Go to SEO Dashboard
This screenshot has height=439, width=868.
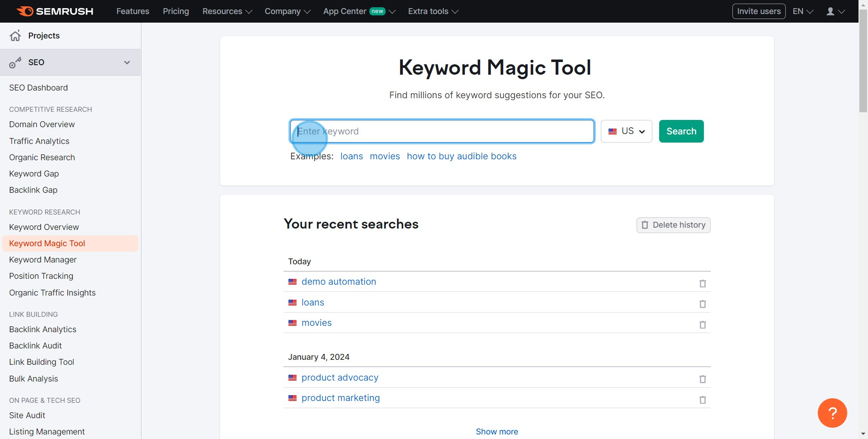(x=38, y=88)
